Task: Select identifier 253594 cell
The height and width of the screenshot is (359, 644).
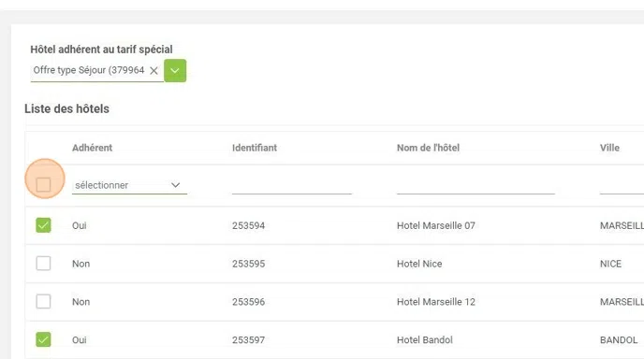Action: point(248,225)
